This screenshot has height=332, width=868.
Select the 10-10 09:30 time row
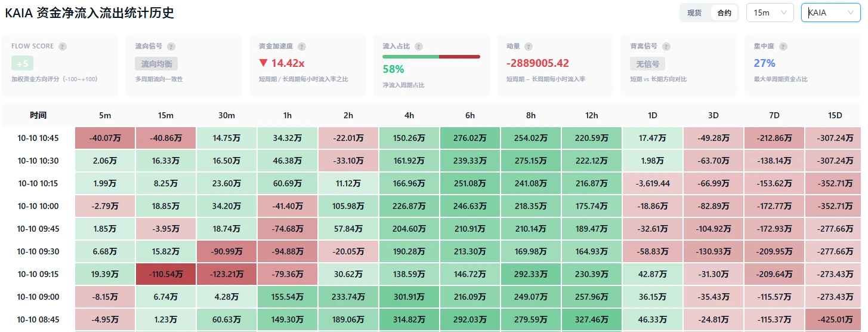click(x=38, y=251)
